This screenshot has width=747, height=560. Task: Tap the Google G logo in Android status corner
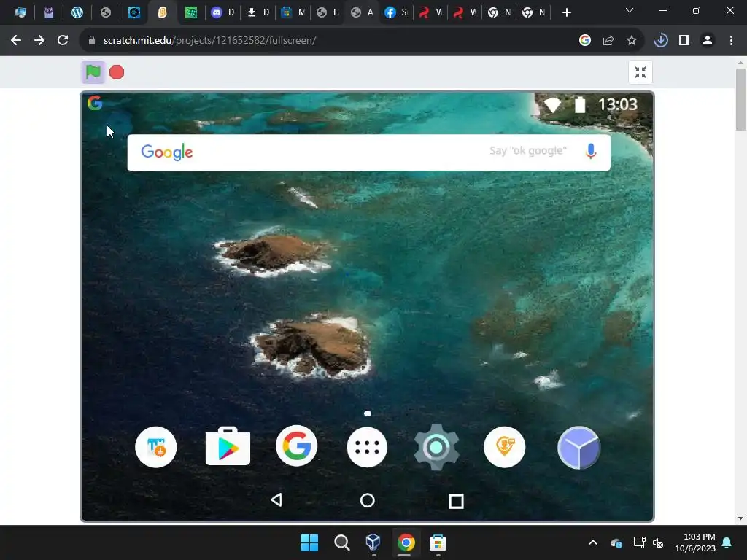click(x=95, y=103)
